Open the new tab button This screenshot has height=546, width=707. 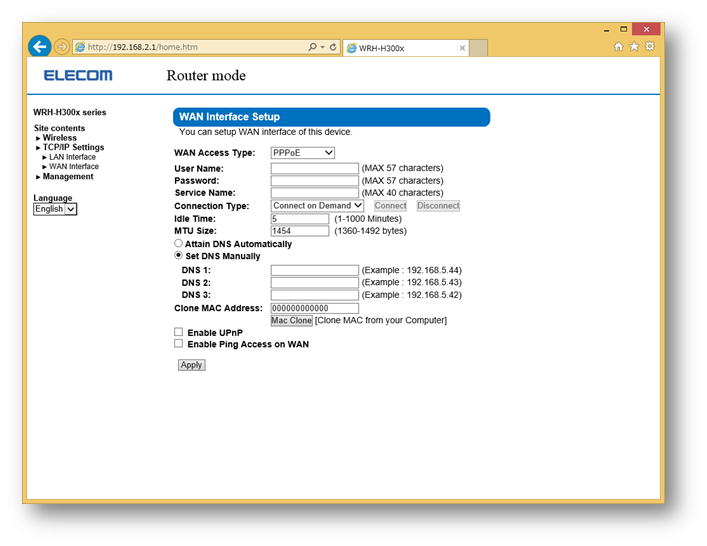[478, 48]
